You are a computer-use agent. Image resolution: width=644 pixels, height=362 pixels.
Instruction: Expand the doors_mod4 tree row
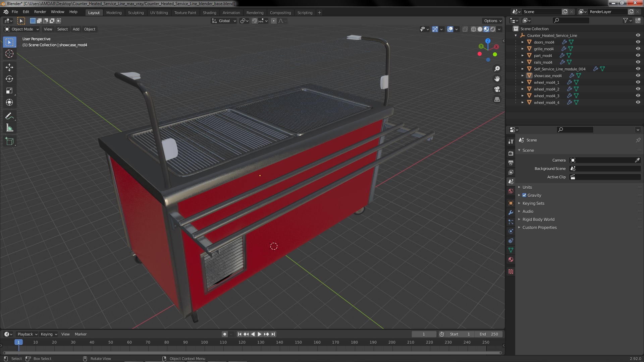522,42
